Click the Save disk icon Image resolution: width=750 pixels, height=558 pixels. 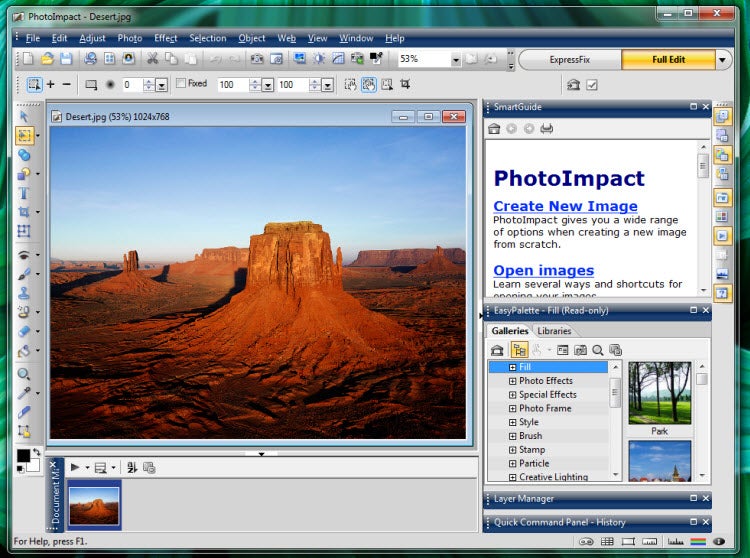pyautogui.click(x=66, y=59)
